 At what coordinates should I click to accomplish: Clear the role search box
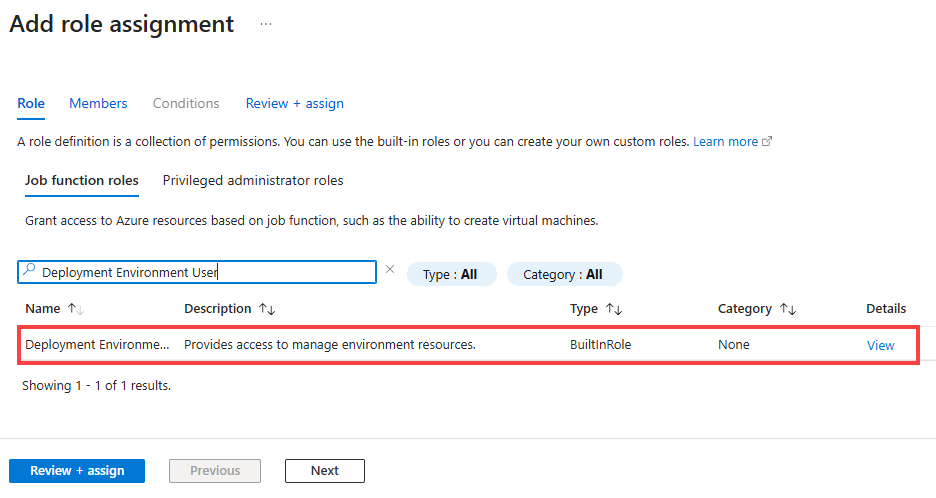click(x=390, y=270)
